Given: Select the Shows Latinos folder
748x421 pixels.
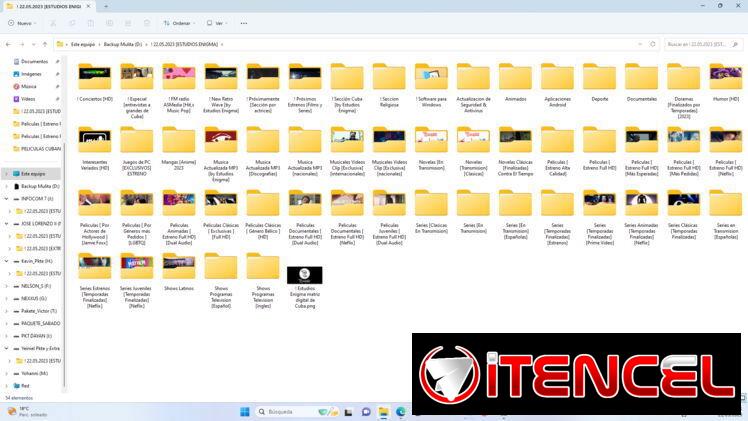Looking at the screenshot, I should click(x=179, y=272).
